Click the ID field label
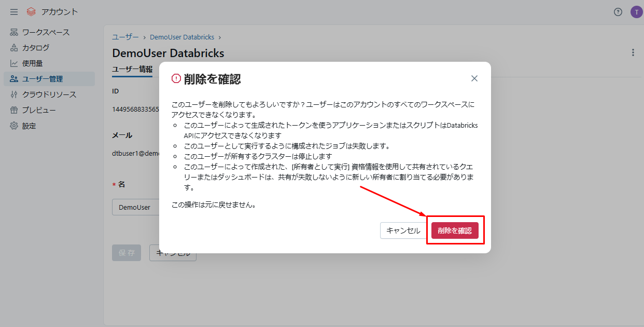Image resolution: width=644 pixels, height=327 pixels. 115,91
